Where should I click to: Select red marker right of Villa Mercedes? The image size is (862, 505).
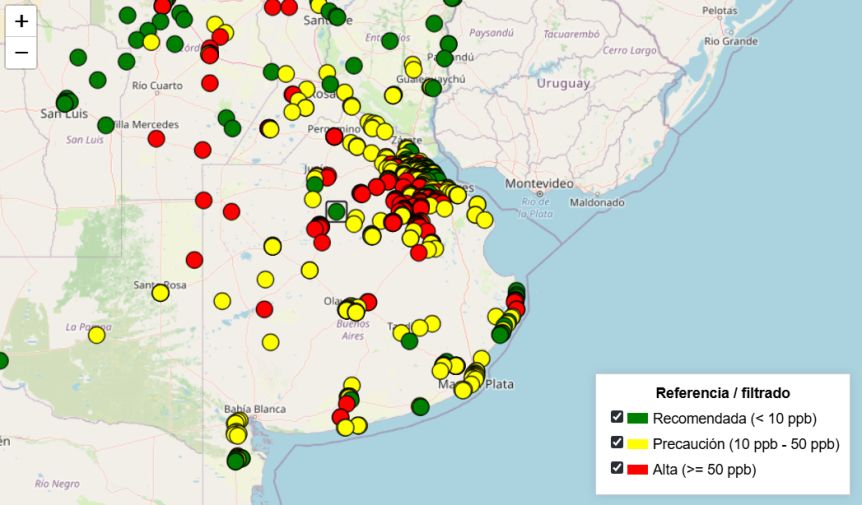point(156,138)
